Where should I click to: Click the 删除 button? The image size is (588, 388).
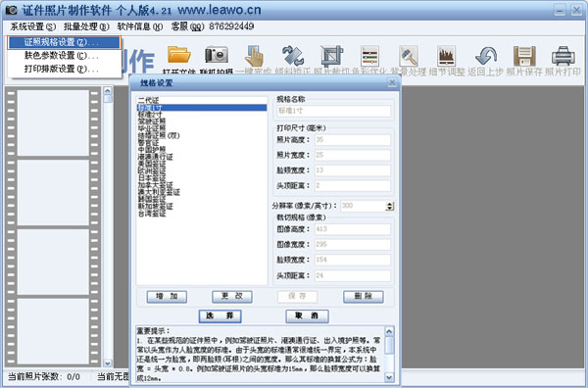(x=364, y=297)
